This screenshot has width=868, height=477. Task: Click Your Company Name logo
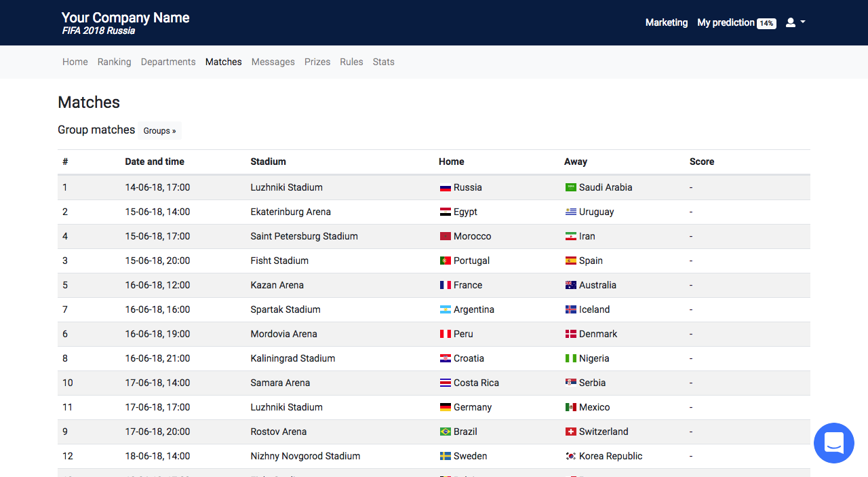click(125, 18)
